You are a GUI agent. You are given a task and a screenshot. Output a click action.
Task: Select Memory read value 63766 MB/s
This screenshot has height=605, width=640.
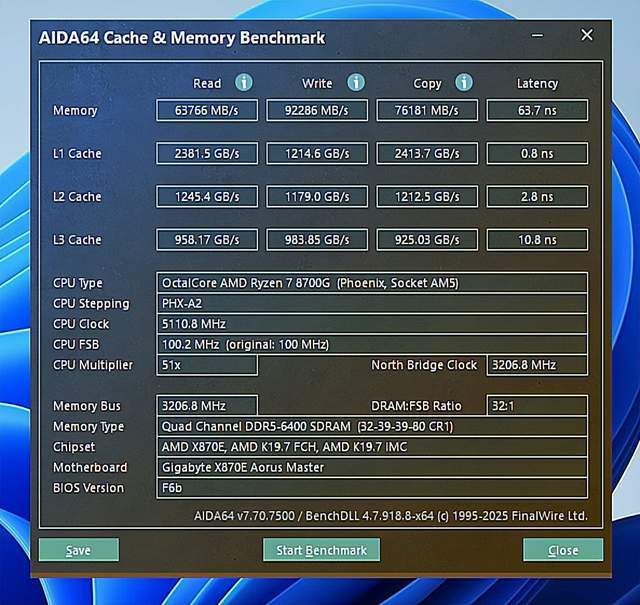tap(207, 110)
